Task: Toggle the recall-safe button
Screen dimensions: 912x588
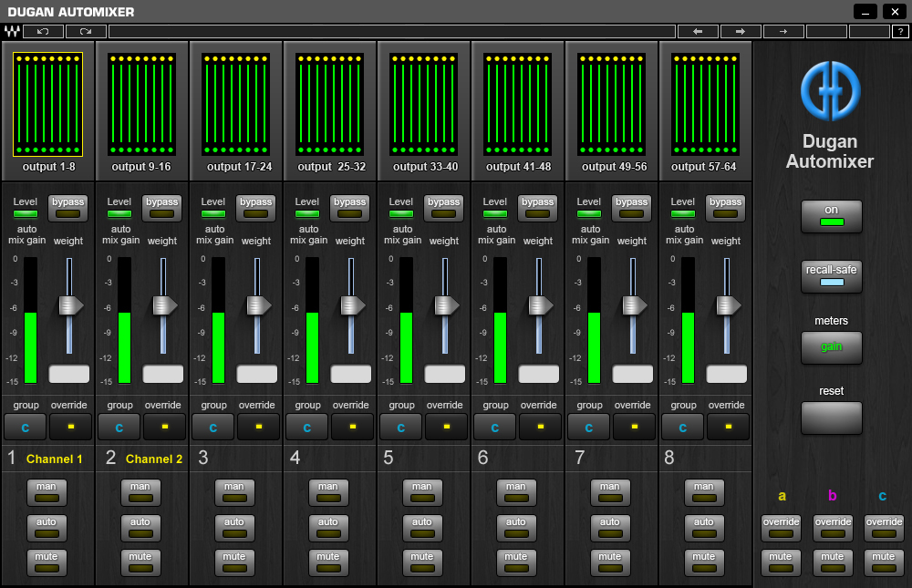Action: (x=831, y=276)
